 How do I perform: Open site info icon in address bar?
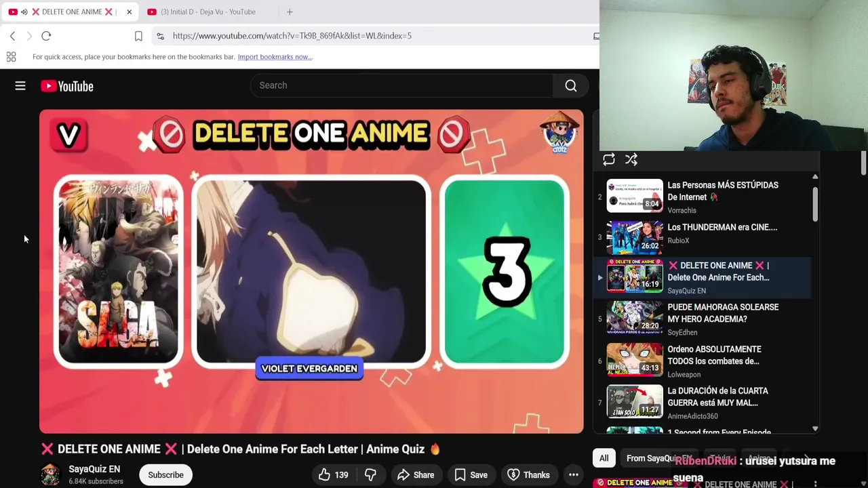[160, 36]
